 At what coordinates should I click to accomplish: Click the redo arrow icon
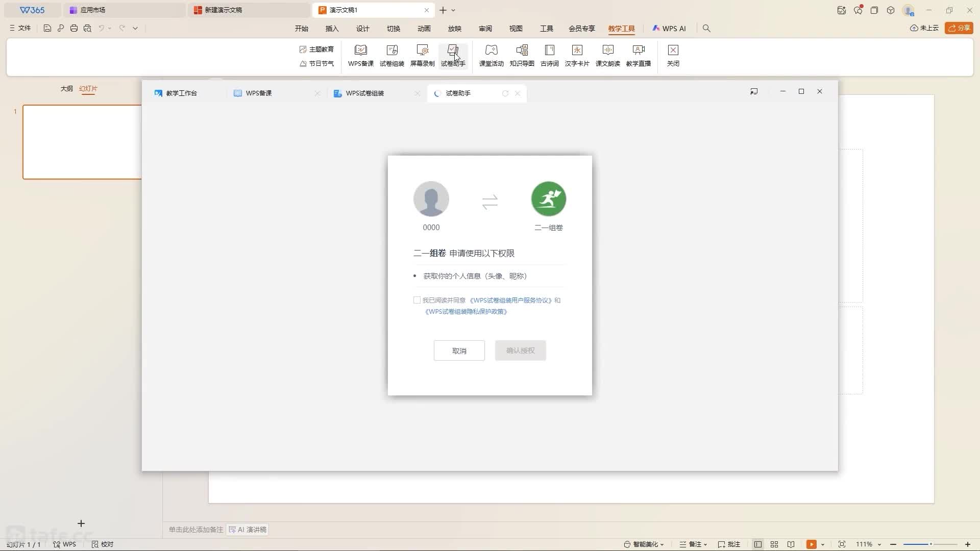pyautogui.click(x=122, y=28)
